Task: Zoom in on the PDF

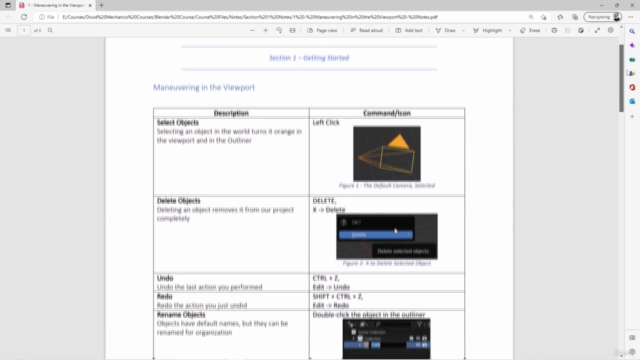Action: [265, 31]
